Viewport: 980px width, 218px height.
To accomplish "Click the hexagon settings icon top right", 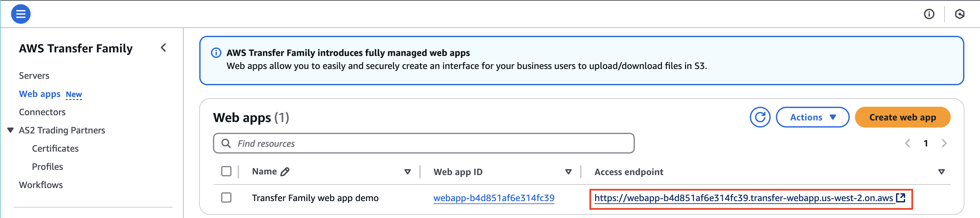I will pyautogui.click(x=959, y=14).
